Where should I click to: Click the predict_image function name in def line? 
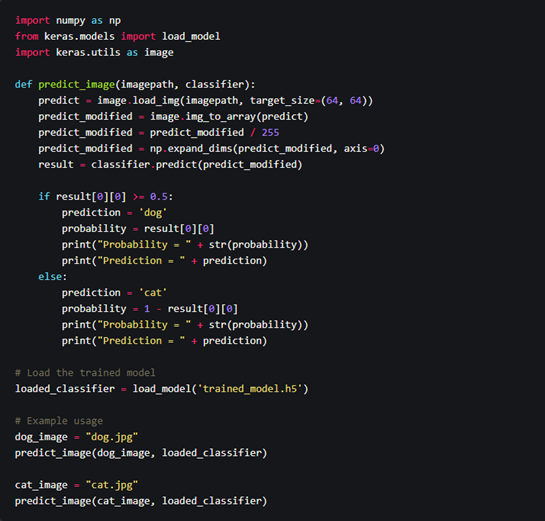coord(76,84)
